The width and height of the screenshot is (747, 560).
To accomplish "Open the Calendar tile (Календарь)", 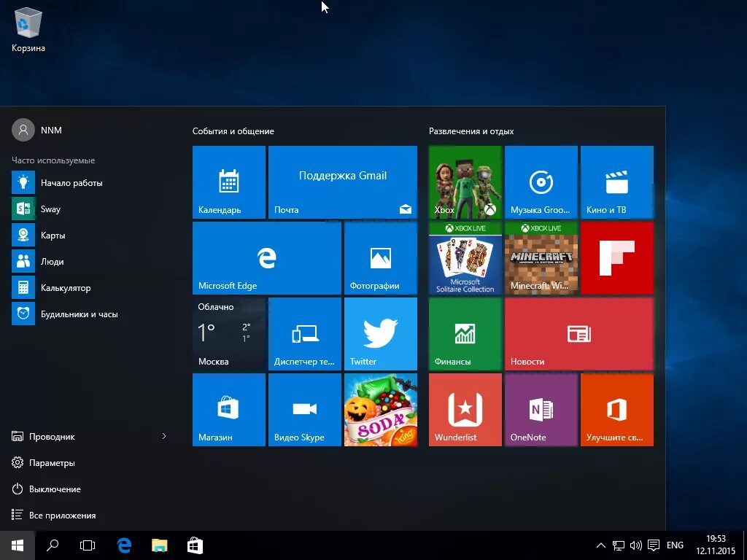I will point(228,182).
